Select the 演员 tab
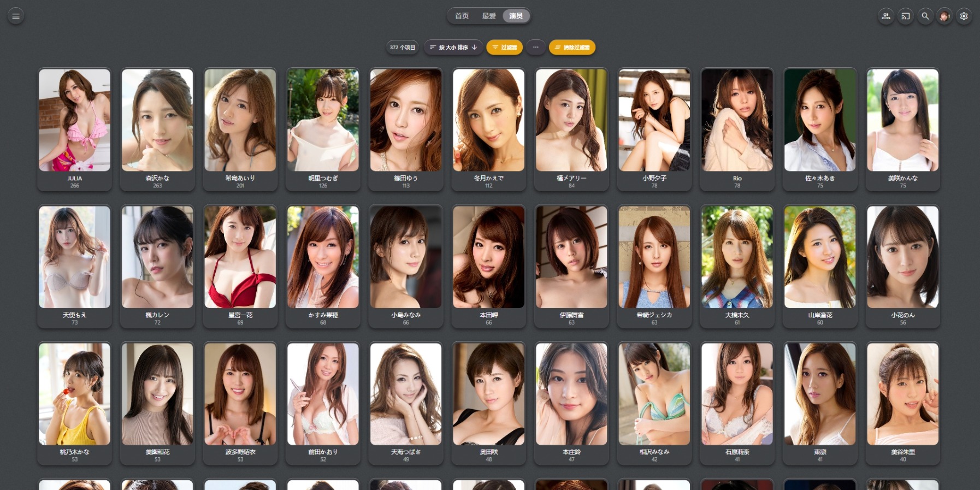980x490 pixels. pyautogui.click(x=516, y=16)
